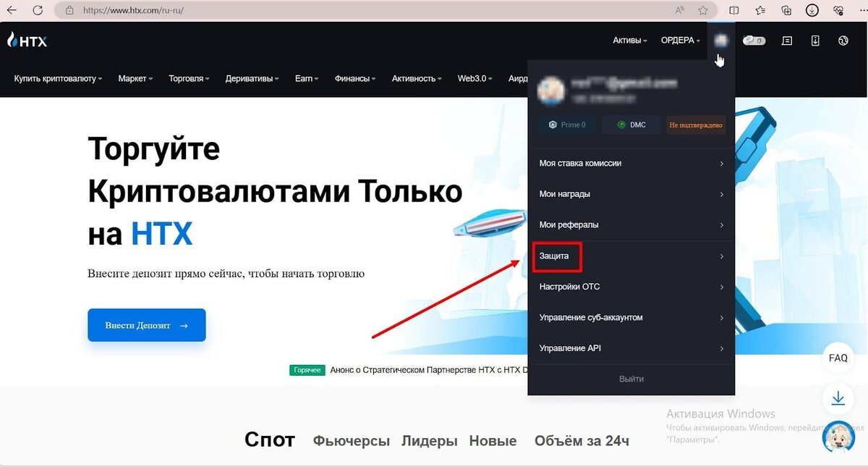This screenshot has height=467, width=868.
Task: Select the Лидеры market tab
Action: click(x=430, y=441)
